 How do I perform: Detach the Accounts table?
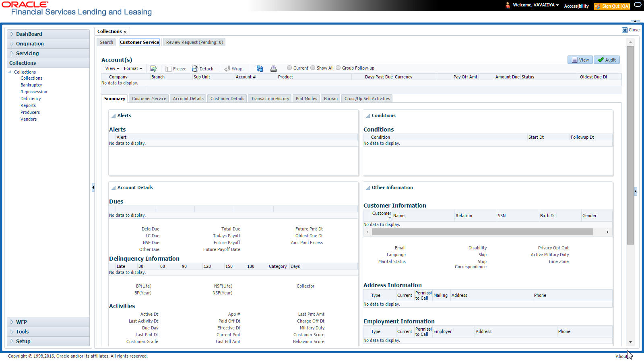point(202,69)
